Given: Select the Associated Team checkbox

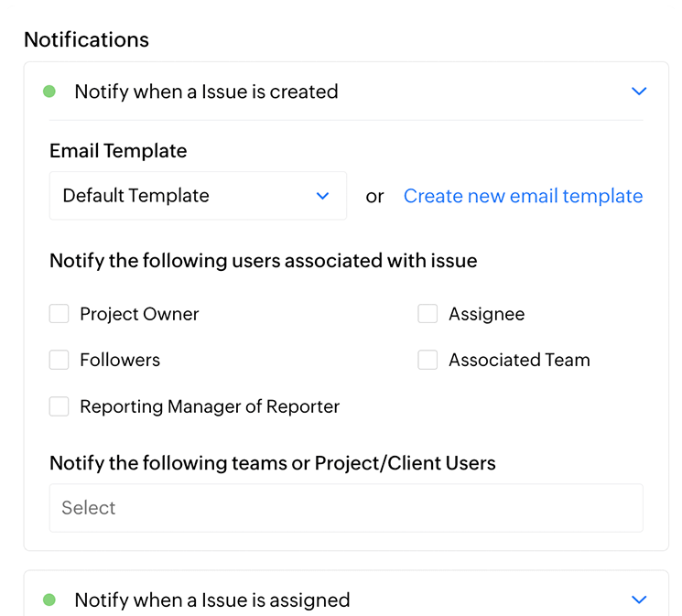Looking at the screenshot, I should (x=428, y=360).
